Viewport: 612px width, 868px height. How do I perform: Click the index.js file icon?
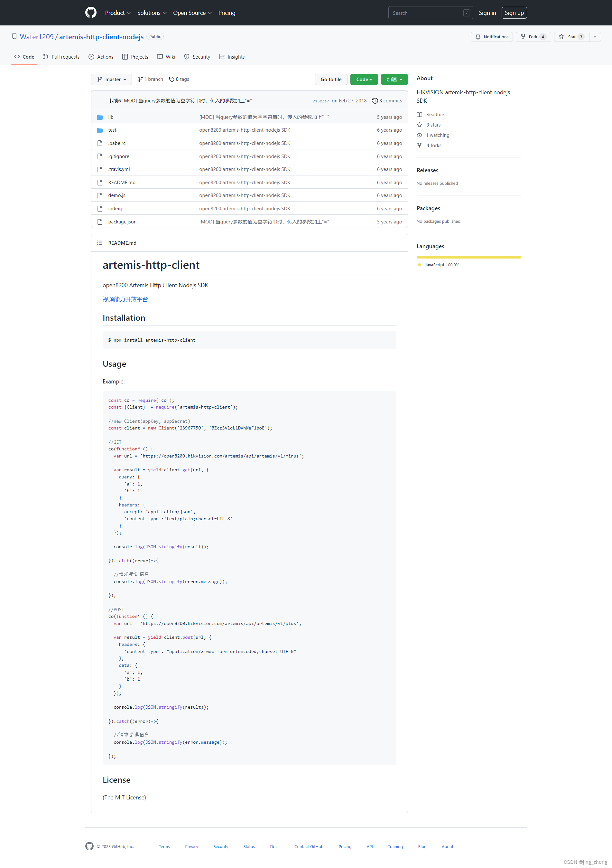point(100,209)
